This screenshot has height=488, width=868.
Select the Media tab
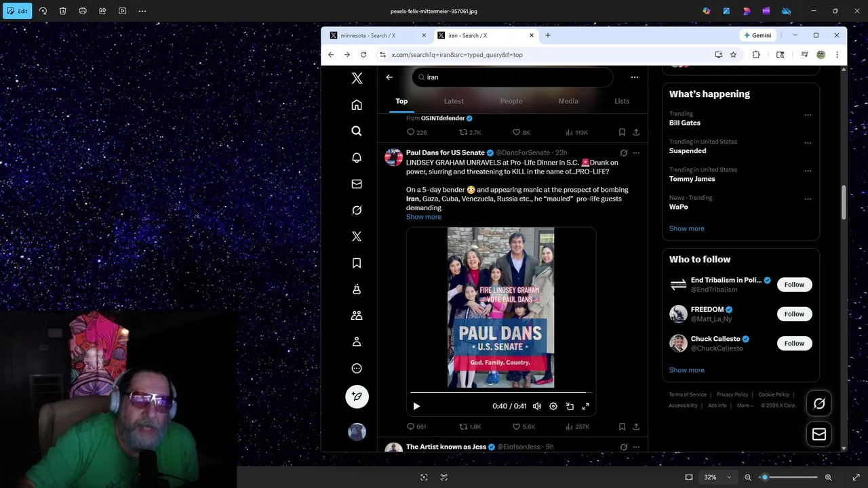tap(568, 101)
